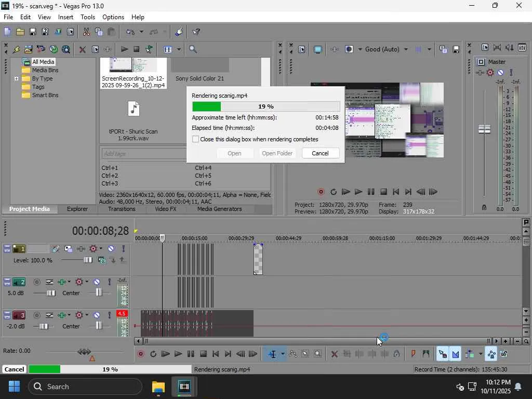532x399 pixels.
Task: Click the Master volume fader
Action: click(x=484, y=129)
